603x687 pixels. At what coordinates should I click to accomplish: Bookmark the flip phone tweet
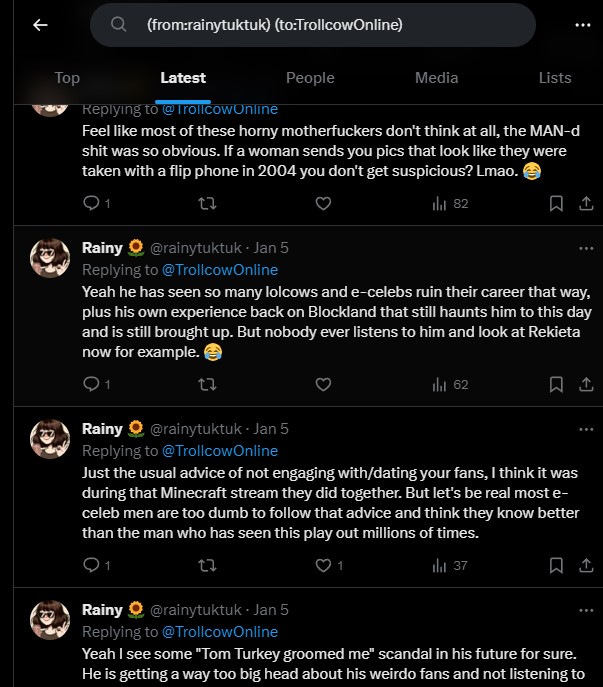(x=556, y=203)
